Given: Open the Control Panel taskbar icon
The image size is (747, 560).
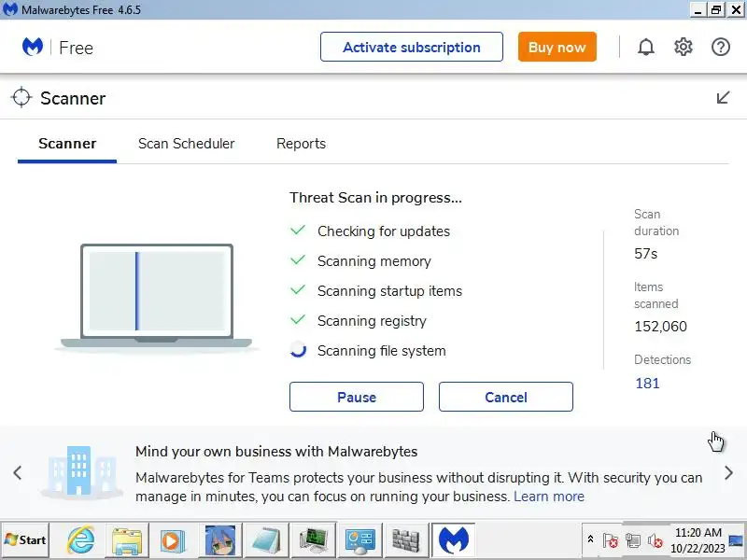Looking at the screenshot, I should click(x=359, y=540).
